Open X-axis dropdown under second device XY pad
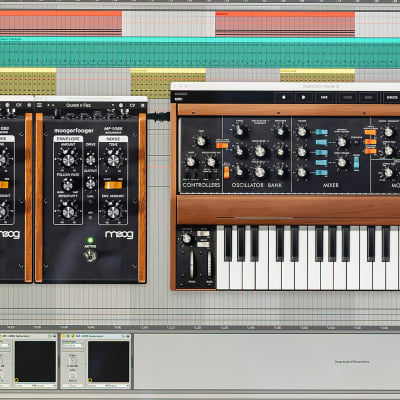Image resolution: width=400 pixels, height=400 pixels. (x=98, y=386)
